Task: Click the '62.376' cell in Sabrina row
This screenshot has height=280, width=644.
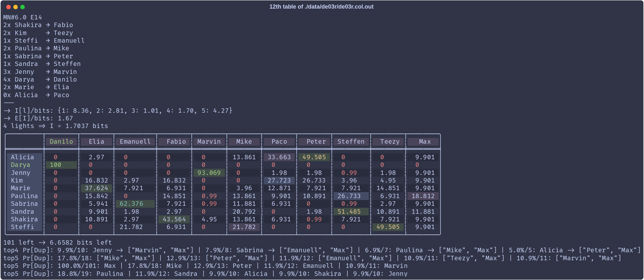Action: click(x=135, y=204)
